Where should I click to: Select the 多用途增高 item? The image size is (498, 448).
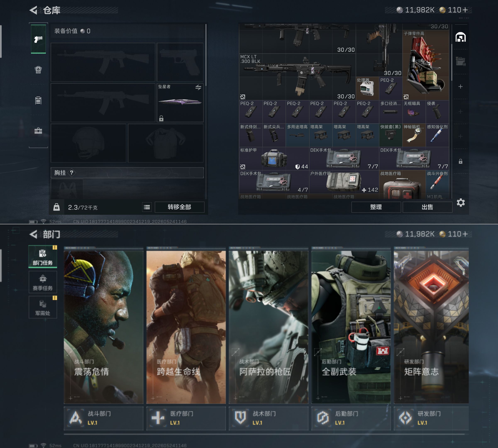click(297, 135)
